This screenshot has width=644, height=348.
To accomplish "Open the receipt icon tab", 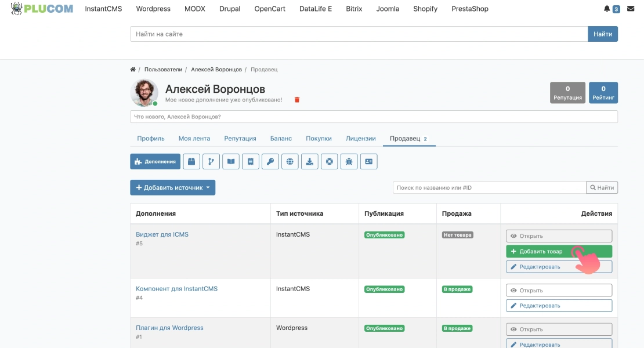I will (251, 162).
